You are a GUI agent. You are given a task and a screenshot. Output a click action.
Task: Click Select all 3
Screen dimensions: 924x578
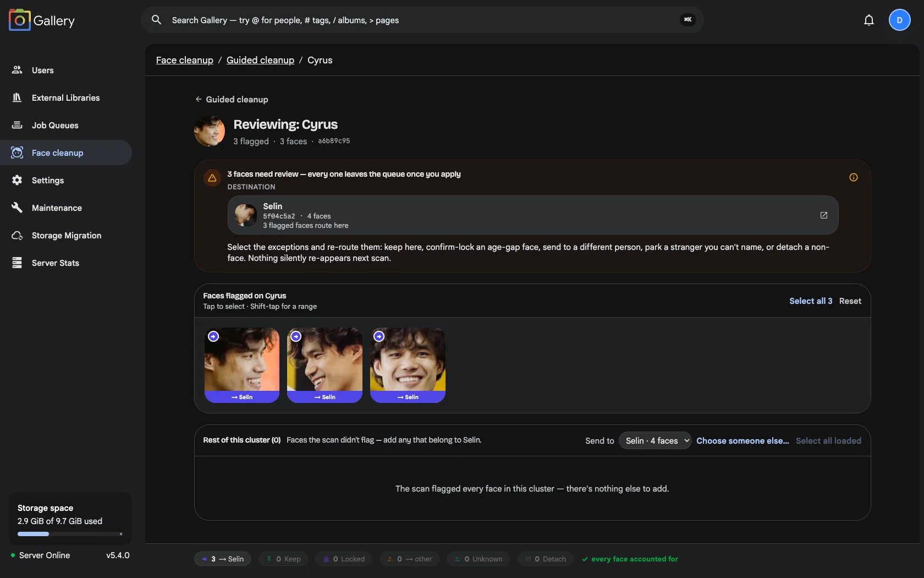point(811,301)
